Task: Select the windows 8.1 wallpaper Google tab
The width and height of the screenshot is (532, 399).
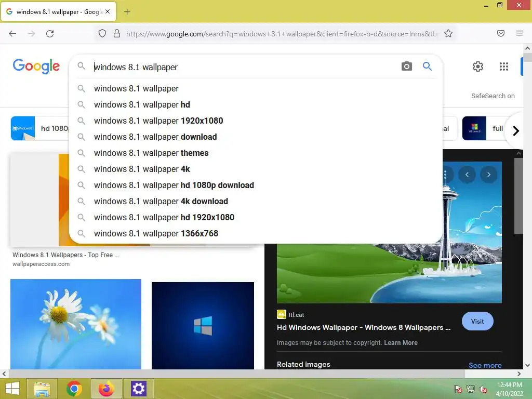Action: [x=58, y=11]
